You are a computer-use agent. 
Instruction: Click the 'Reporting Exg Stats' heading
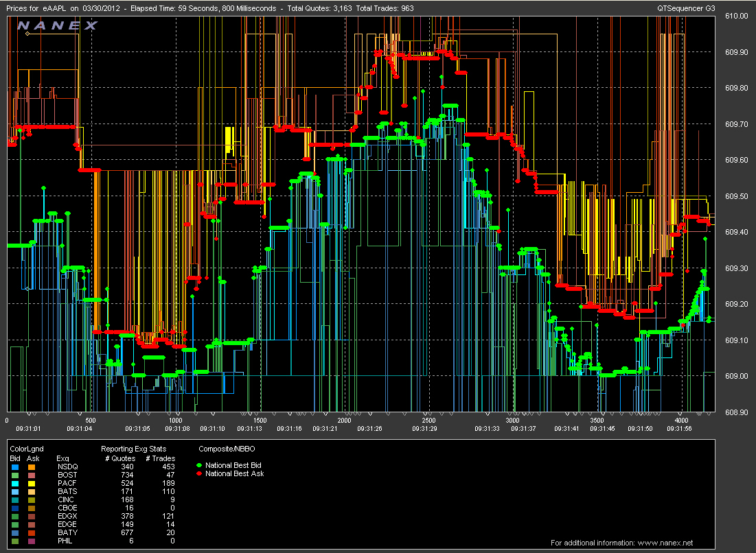(x=134, y=449)
